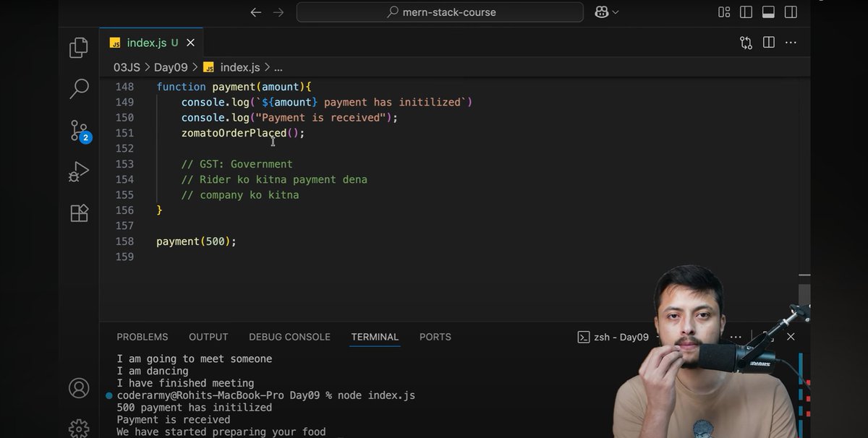Open editor More Actions ellipsis

tap(791, 43)
